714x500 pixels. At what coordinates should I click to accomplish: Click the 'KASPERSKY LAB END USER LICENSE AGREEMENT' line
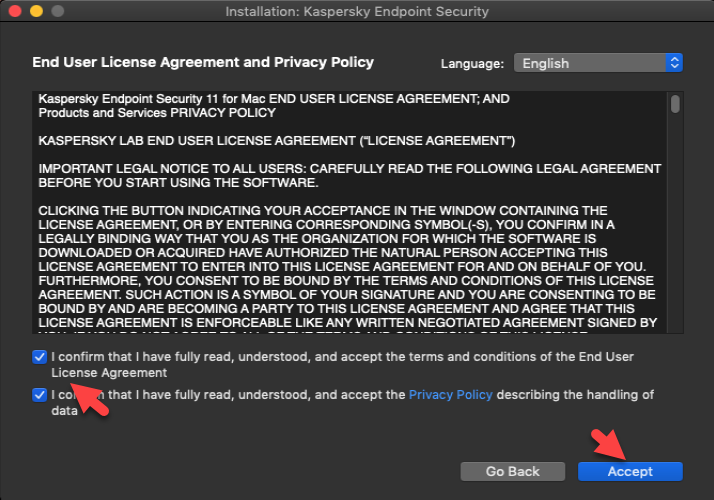(276, 141)
